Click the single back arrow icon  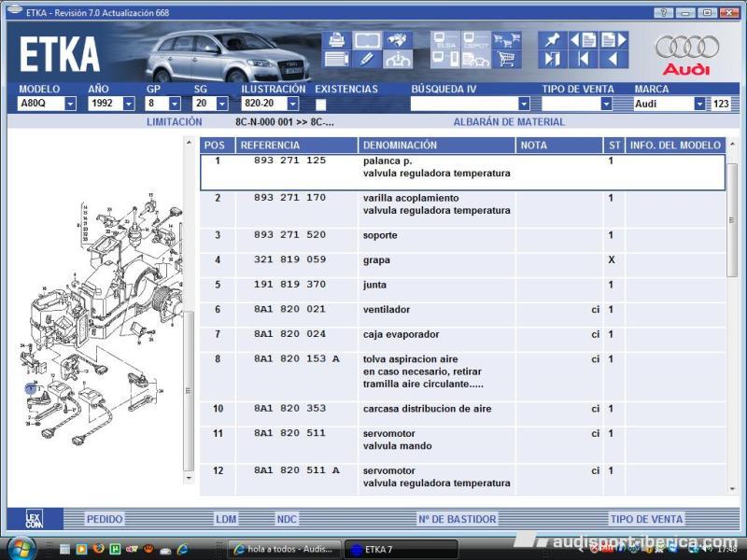click(x=613, y=60)
